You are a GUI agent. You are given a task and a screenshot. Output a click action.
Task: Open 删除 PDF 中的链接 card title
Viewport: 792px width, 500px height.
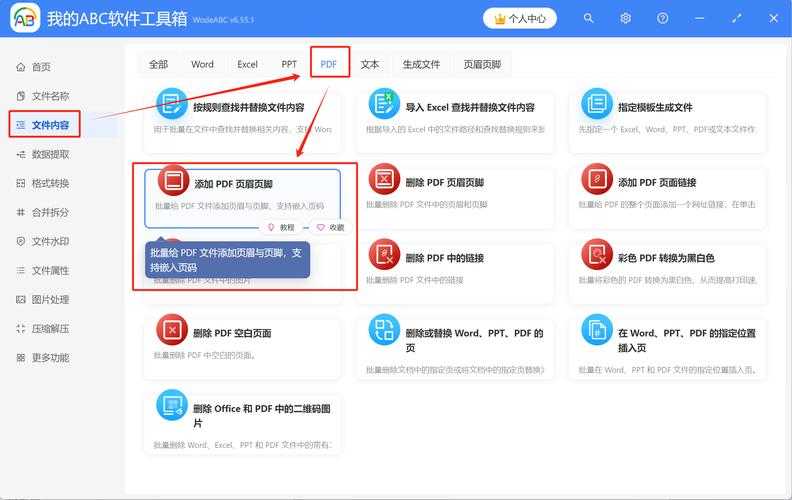pyautogui.click(x=444, y=258)
